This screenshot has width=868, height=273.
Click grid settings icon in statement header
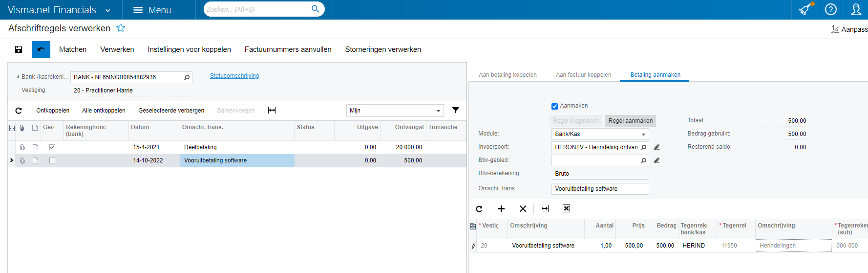(x=12, y=128)
